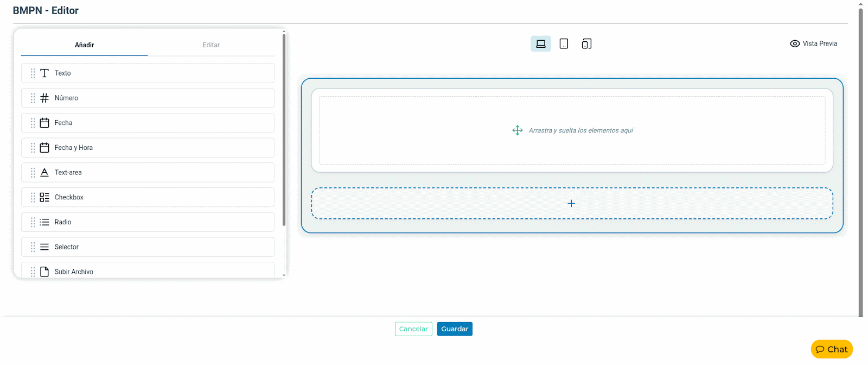Image resolution: width=868 pixels, height=365 pixels.
Task: Click the Checkbox element icon
Action: pos(44,198)
